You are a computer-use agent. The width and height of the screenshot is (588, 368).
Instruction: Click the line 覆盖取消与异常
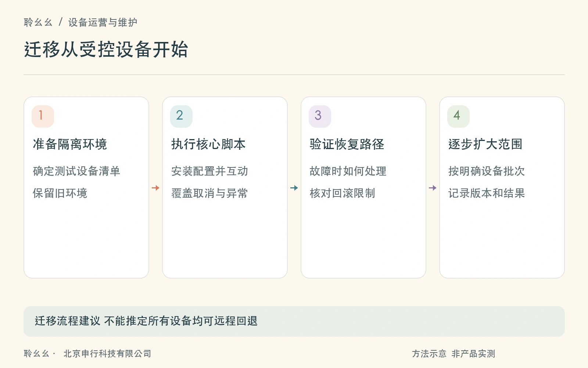(x=209, y=193)
